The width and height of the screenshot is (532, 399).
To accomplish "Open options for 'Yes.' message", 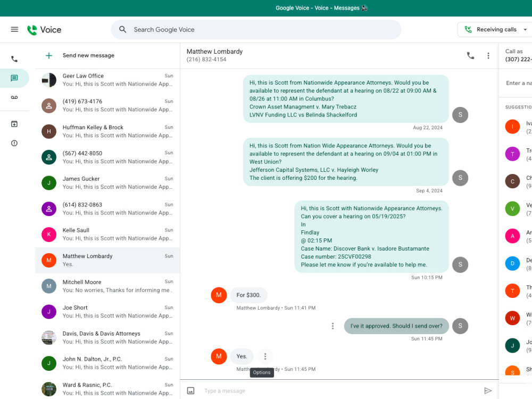I will (x=265, y=356).
